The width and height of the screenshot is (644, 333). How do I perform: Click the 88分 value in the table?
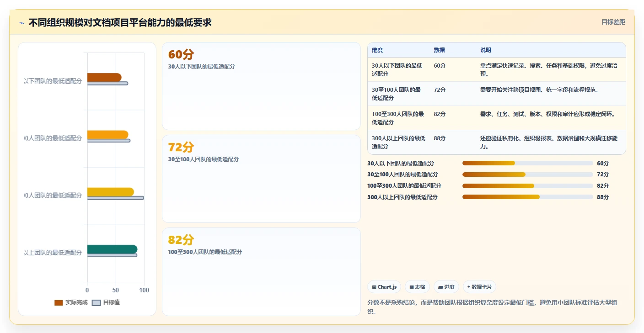pyautogui.click(x=440, y=138)
